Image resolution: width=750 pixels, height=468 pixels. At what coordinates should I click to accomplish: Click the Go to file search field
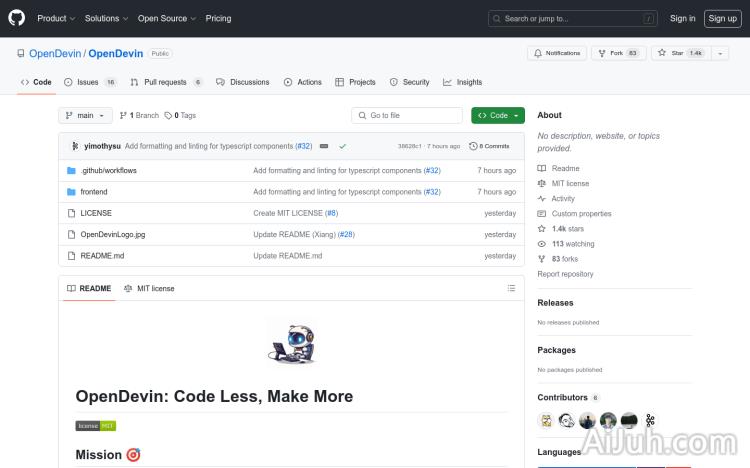click(407, 115)
